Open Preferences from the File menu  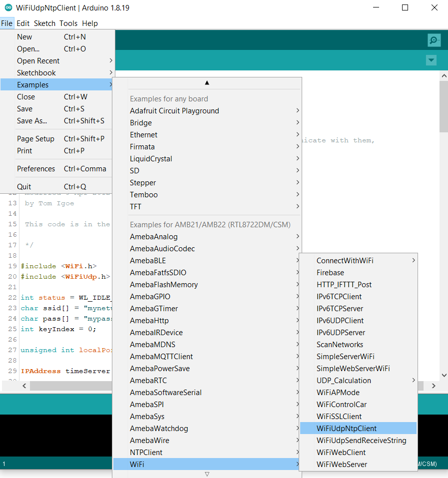pyautogui.click(x=57, y=169)
